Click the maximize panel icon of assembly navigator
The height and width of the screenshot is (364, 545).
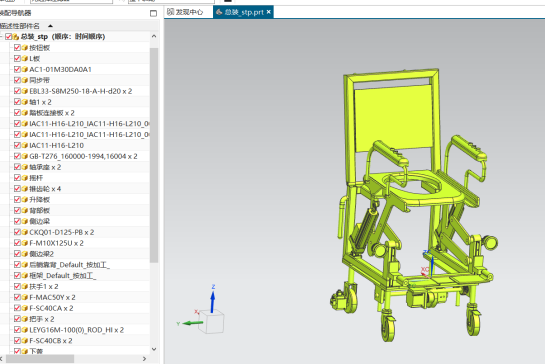point(153,13)
